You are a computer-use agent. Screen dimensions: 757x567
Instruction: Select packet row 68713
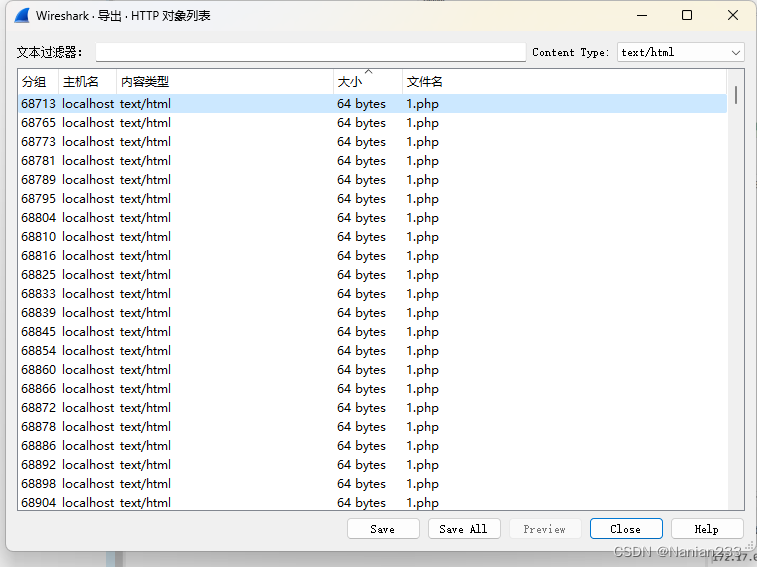click(372, 104)
